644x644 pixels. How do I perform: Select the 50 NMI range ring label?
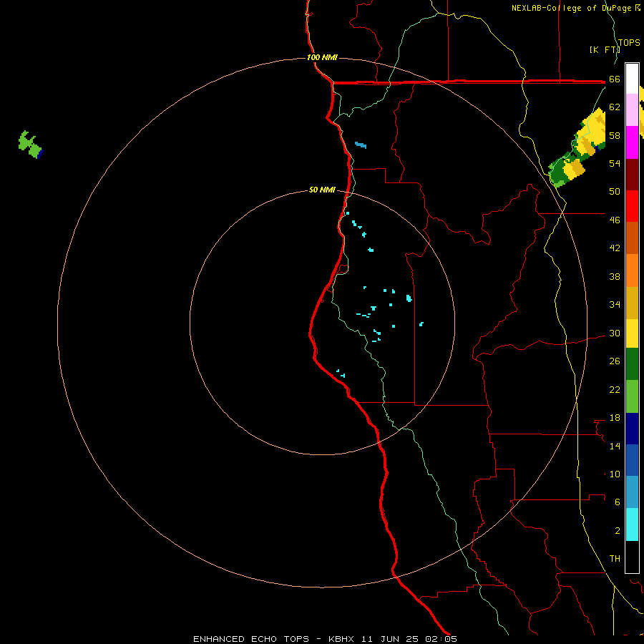coord(322,190)
